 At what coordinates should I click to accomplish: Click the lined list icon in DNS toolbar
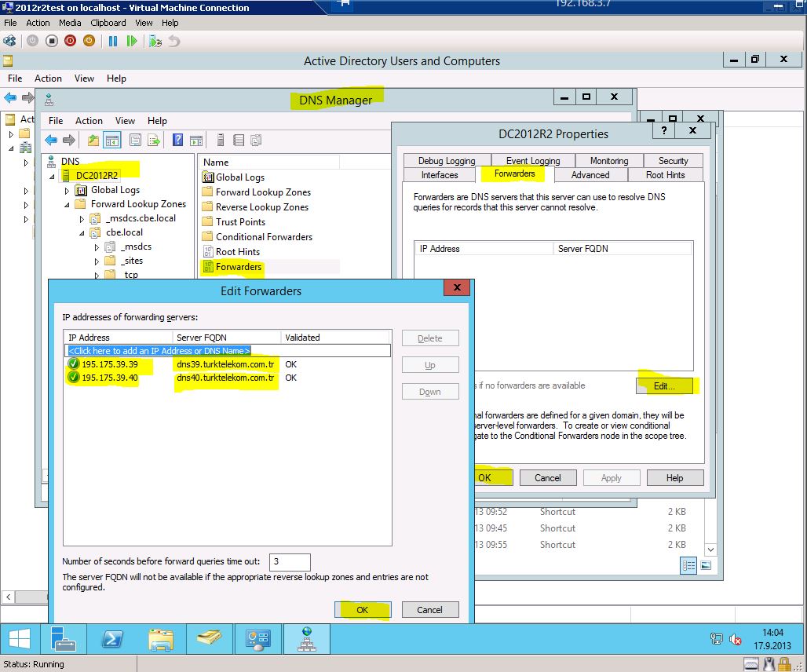[x=239, y=140]
